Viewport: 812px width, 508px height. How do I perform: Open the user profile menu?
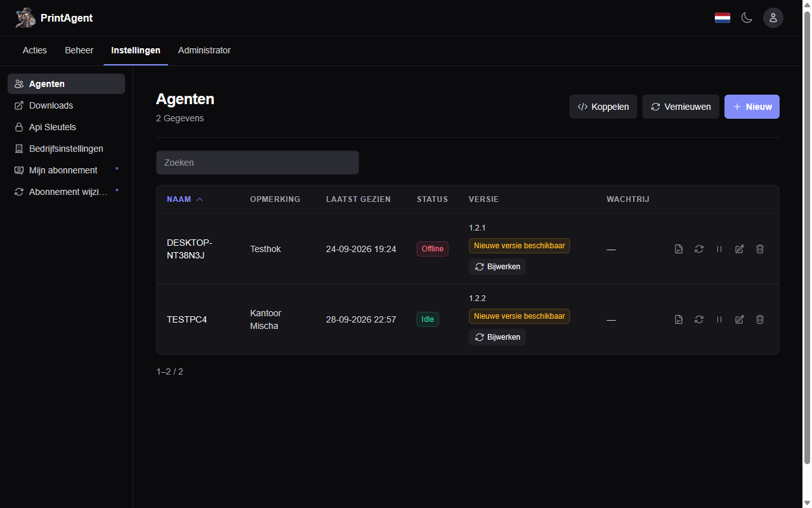(773, 18)
